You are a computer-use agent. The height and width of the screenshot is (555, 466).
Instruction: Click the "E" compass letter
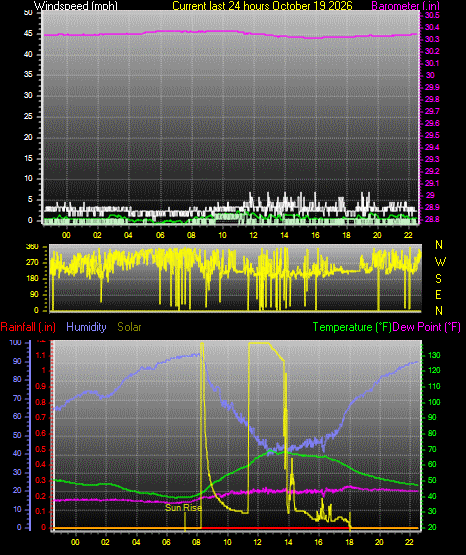click(438, 294)
